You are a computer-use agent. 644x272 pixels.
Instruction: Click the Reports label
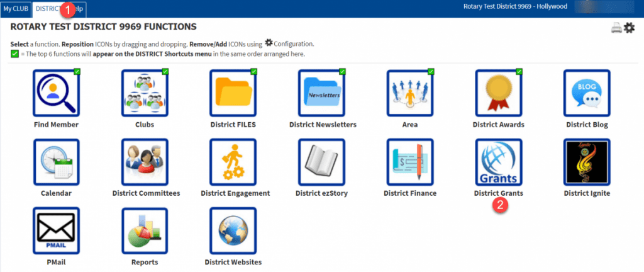[145, 262]
